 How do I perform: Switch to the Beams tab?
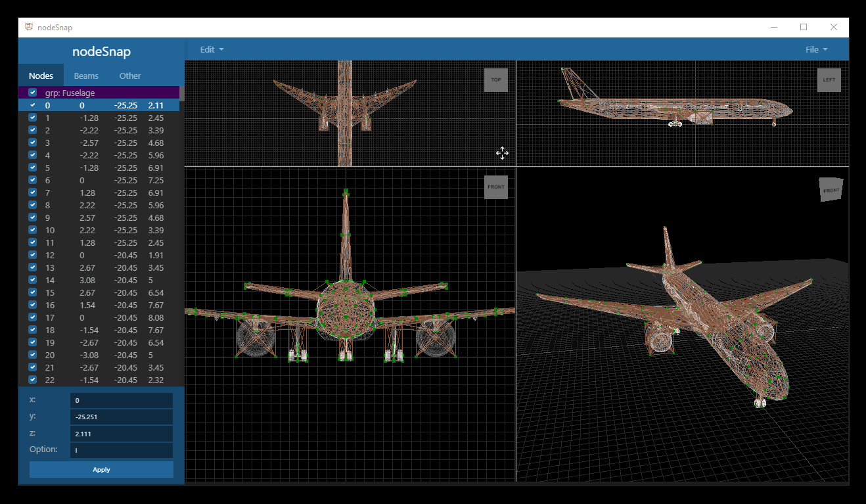[86, 76]
